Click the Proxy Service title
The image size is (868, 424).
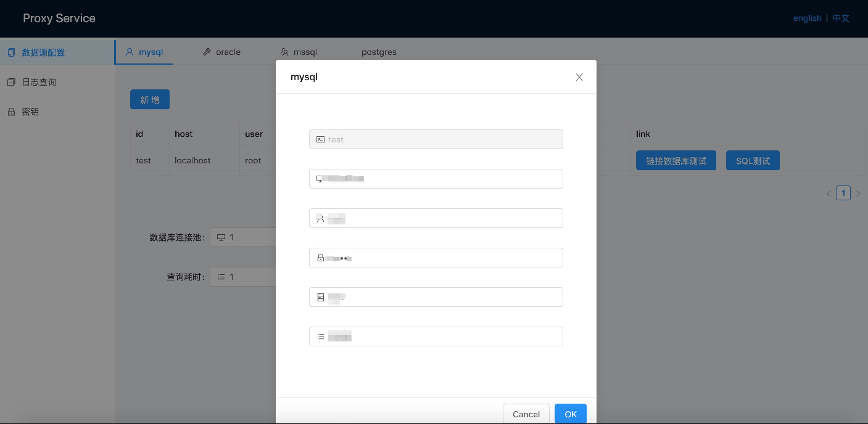[59, 18]
